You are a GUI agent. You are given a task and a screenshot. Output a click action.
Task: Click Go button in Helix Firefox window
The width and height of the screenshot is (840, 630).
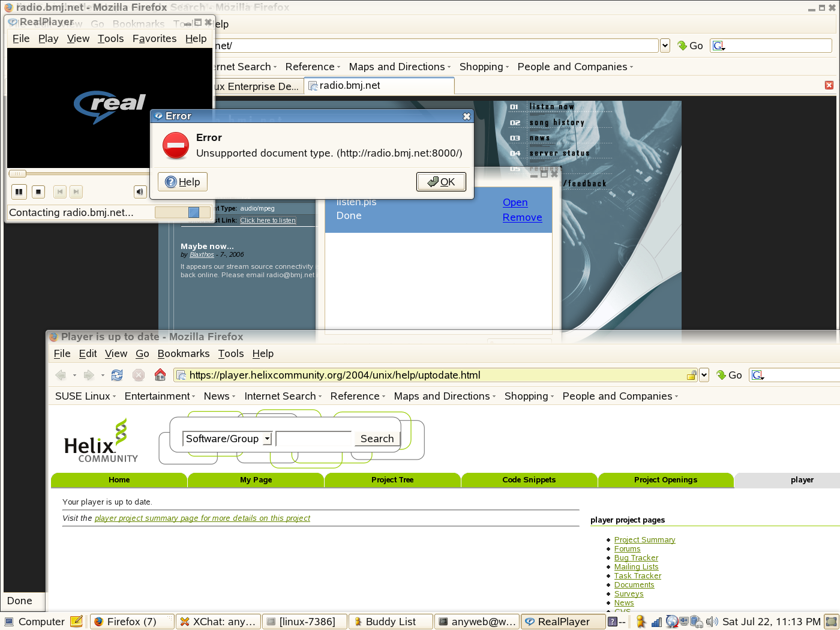pyautogui.click(x=729, y=375)
